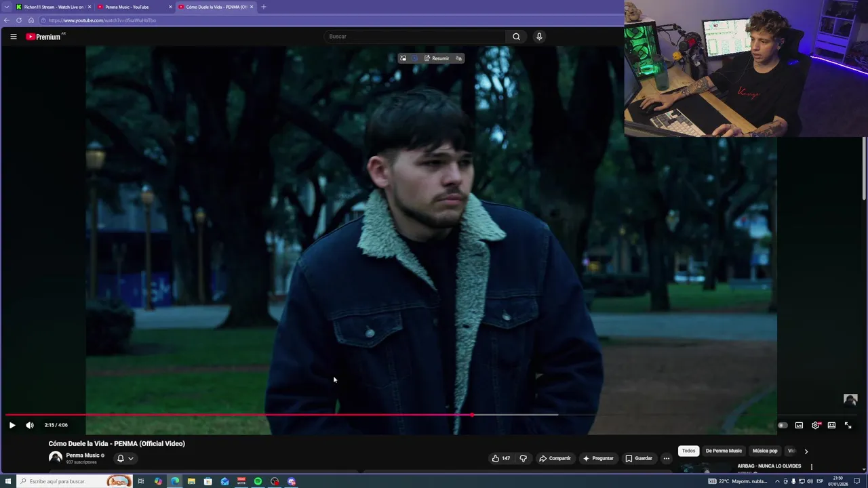
Task: Open the Mail app from the taskbar
Action: coord(224,481)
